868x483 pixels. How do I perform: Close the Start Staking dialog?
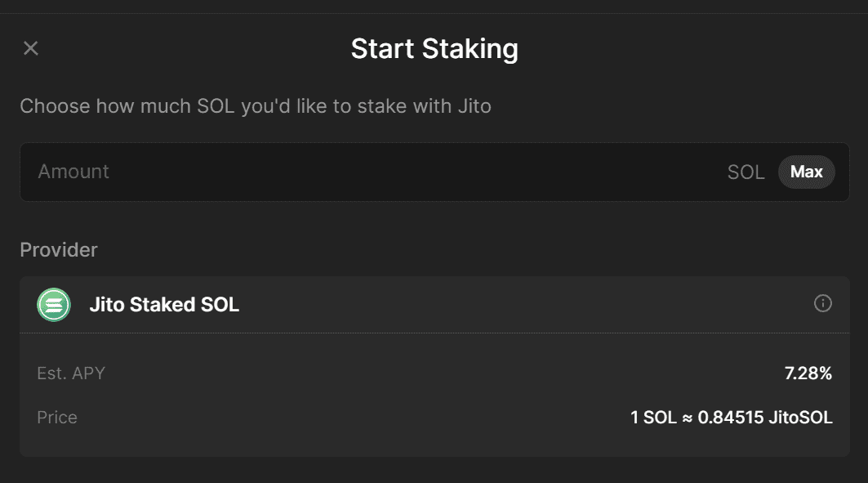tap(31, 48)
